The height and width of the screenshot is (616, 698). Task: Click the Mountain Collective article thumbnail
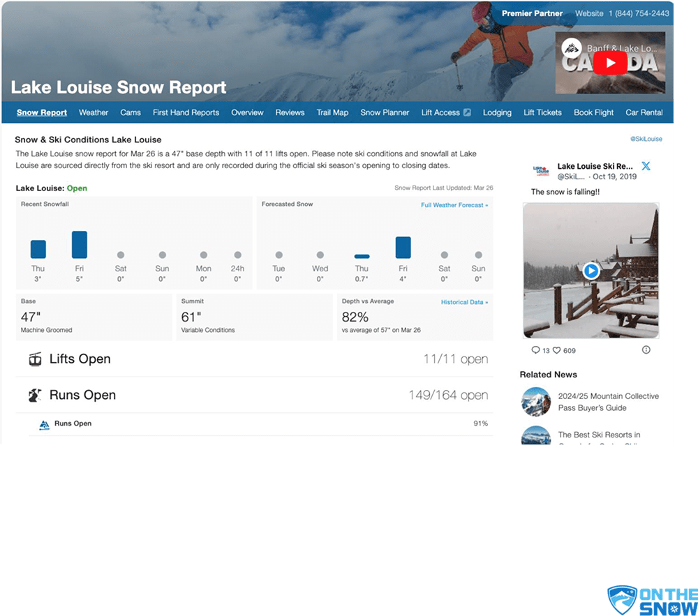pos(536,402)
